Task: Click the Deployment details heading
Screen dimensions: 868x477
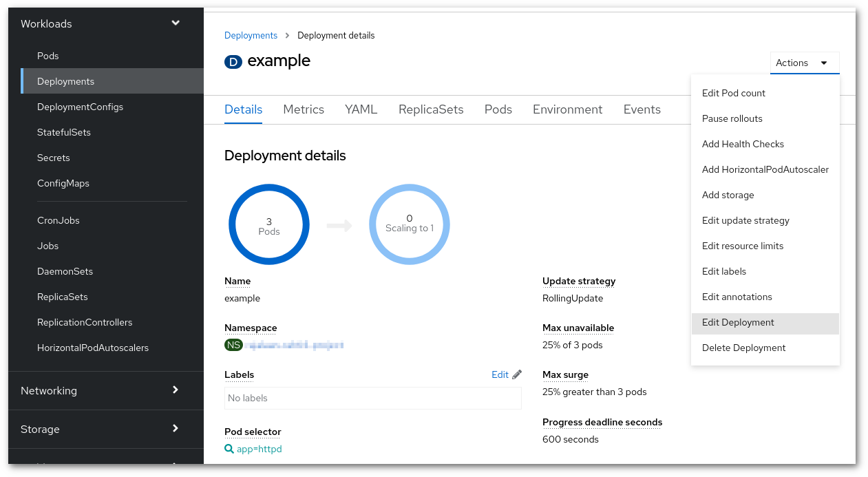Action: pyautogui.click(x=285, y=156)
